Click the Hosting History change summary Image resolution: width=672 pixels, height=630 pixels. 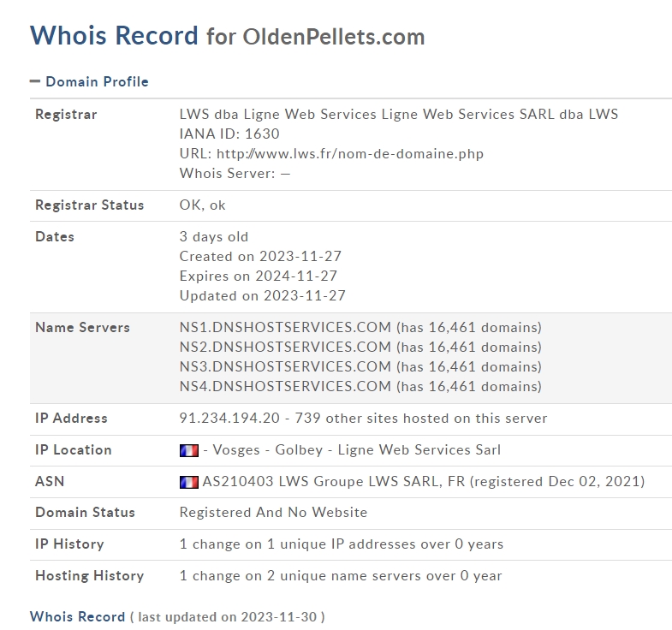(341, 575)
